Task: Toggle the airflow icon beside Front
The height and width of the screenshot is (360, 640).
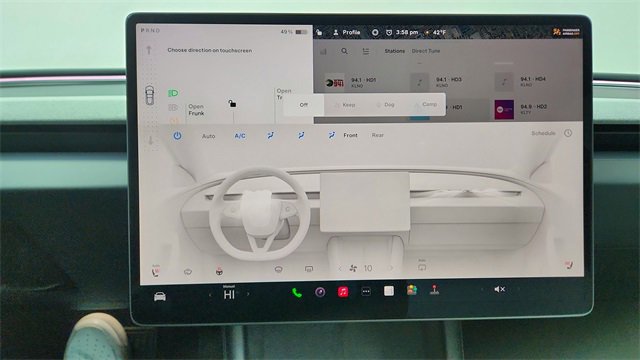Action: (x=331, y=135)
